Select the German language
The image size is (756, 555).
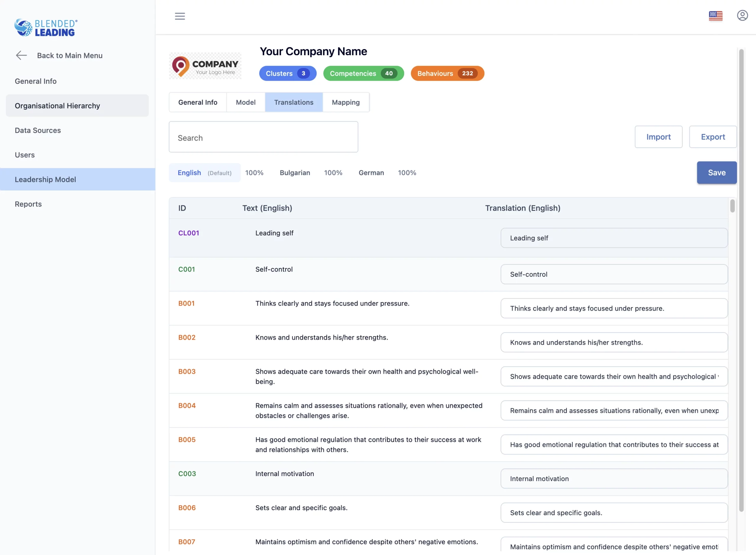[x=371, y=173]
